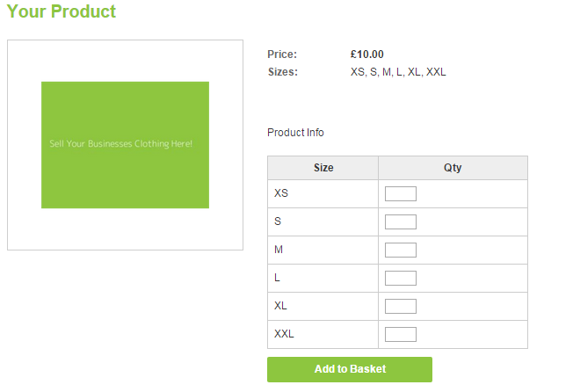The width and height of the screenshot is (573, 392).
Task: Click the Sizes label
Action: [x=283, y=72]
